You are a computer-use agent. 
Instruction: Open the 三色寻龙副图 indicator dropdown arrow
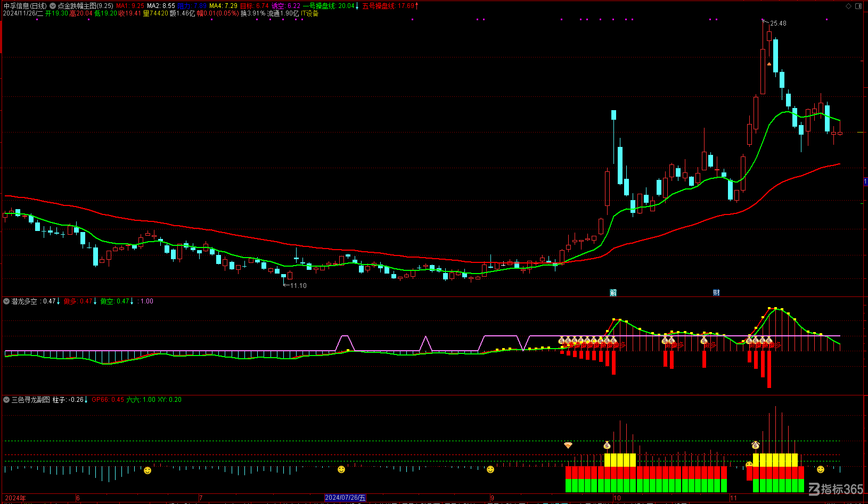[6, 400]
